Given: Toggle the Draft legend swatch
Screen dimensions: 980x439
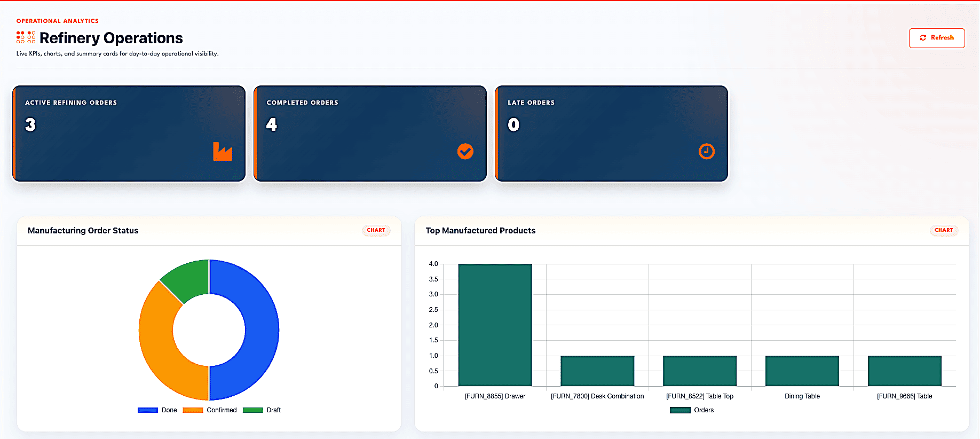Looking at the screenshot, I should 253,410.
